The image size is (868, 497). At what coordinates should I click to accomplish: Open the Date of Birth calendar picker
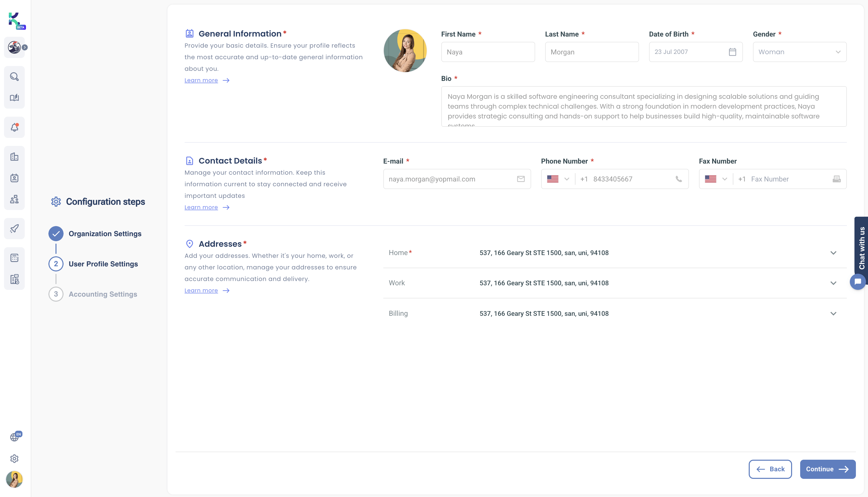(x=733, y=52)
